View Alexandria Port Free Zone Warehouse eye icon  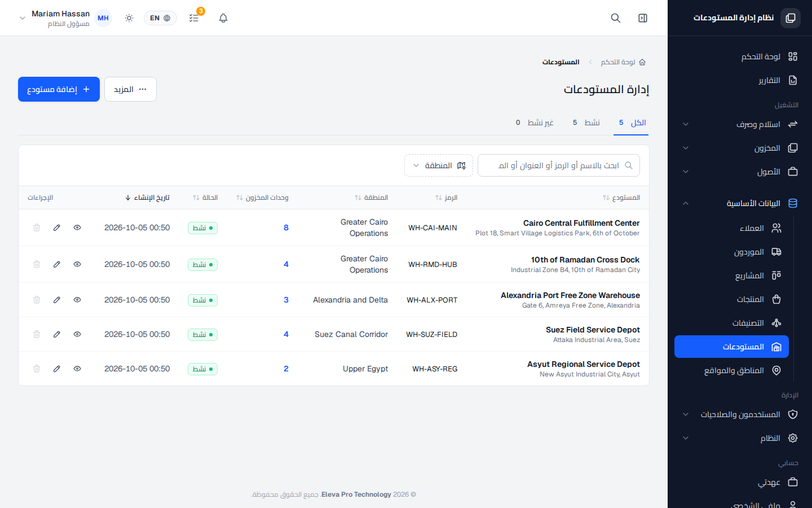pyautogui.click(x=77, y=300)
